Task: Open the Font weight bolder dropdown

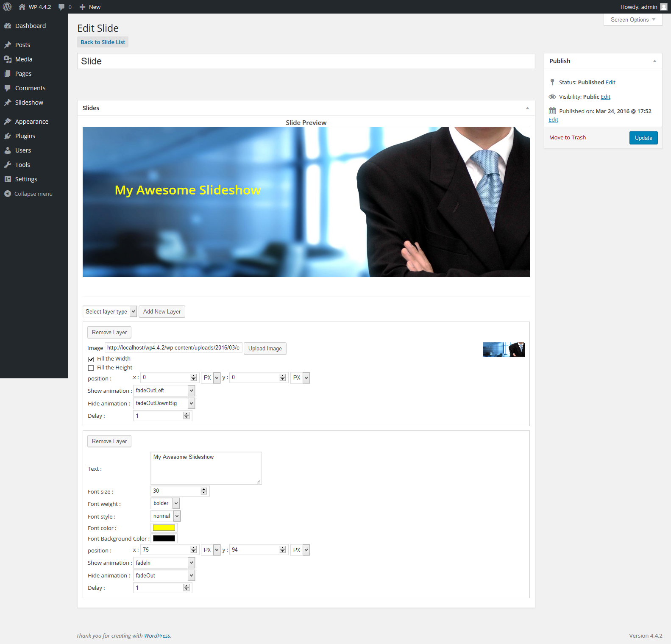Action: click(x=165, y=503)
